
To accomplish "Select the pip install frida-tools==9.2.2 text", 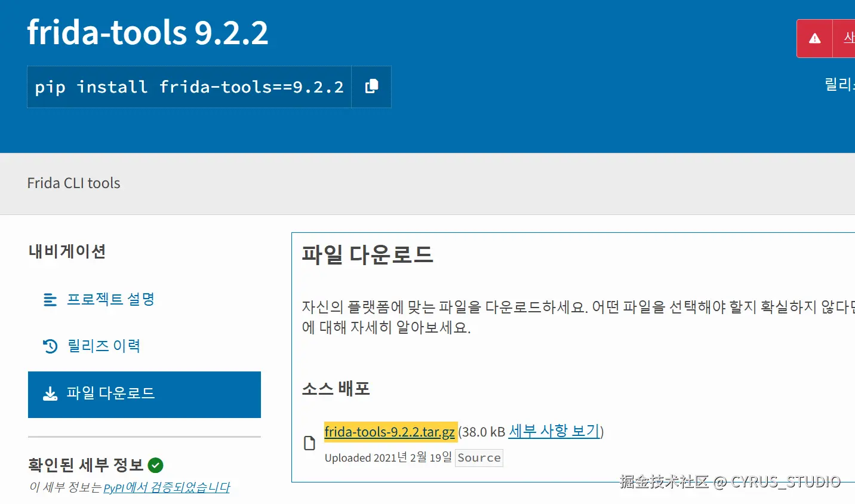I will (189, 87).
